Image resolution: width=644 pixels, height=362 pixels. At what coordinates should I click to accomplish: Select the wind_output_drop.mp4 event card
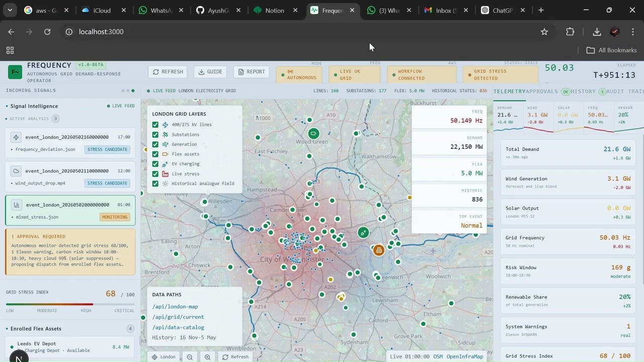coord(70,176)
